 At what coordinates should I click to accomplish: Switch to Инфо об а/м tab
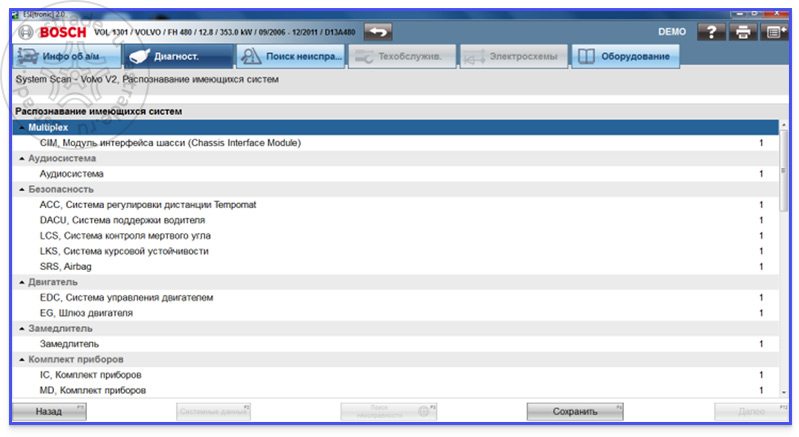coord(67,56)
